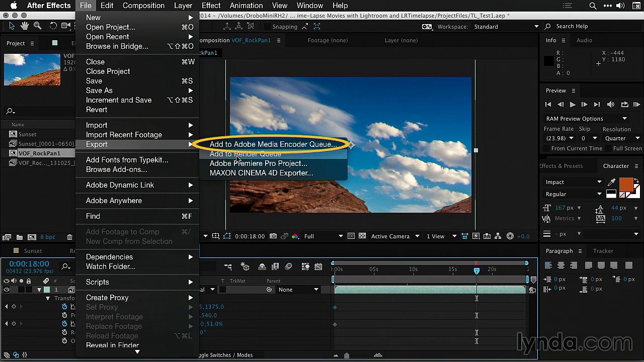
Task: Select the Rotation tool
Action: point(53,26)
